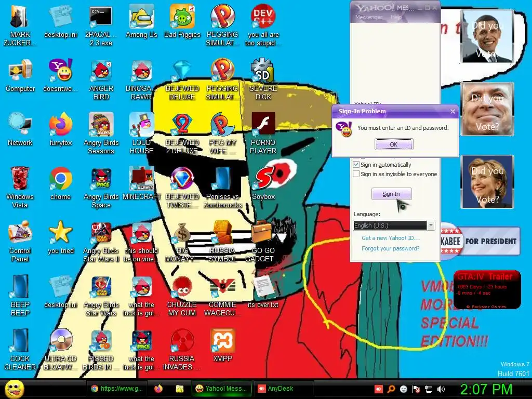This screenshot has height=399, width=532.
Task: Open the its over.txt file
Action: tap(263, 291)
